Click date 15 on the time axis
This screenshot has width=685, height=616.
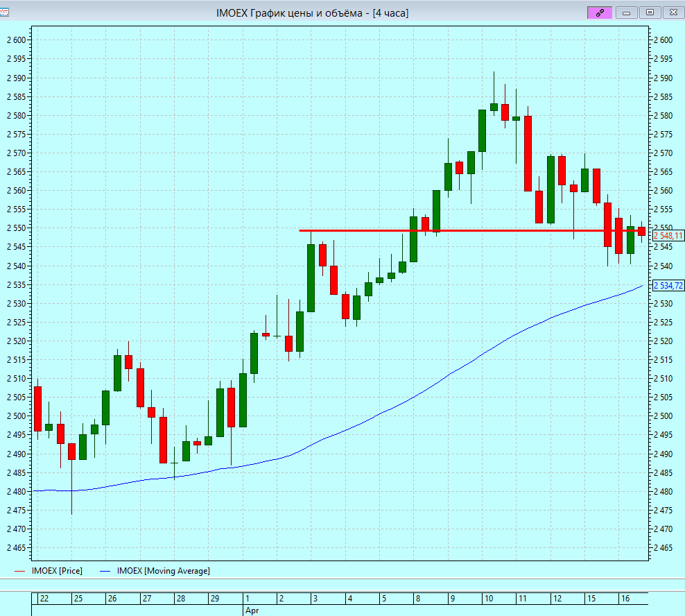coord(591,599)
